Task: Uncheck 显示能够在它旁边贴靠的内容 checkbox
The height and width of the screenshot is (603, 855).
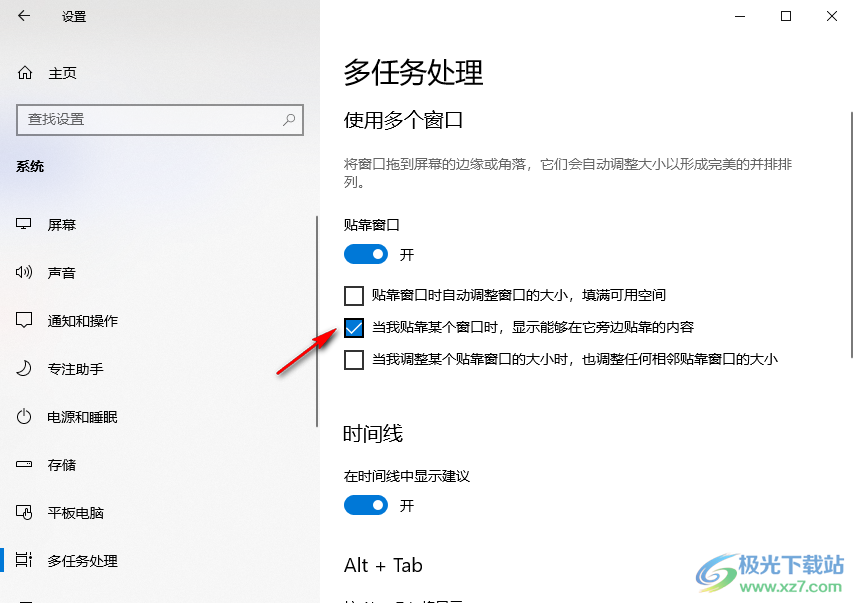Action: pyautogui.click(x=354, y=327)
